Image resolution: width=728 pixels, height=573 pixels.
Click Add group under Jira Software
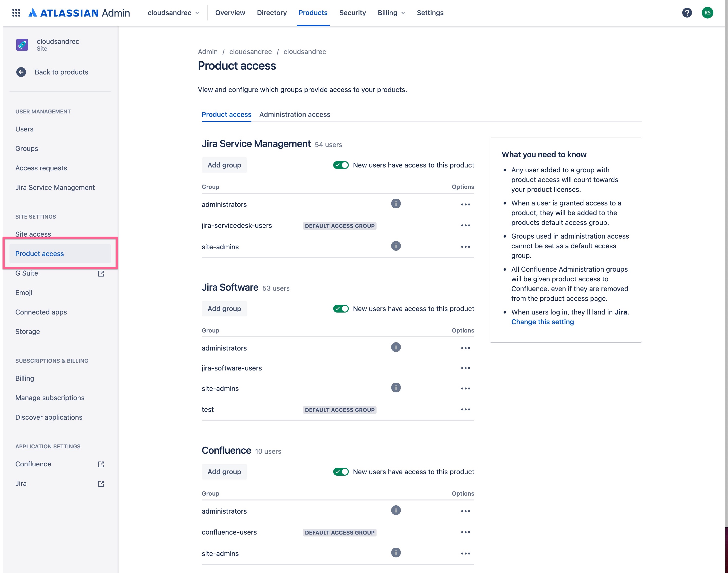pyautogui.click(x=224, y=309)
